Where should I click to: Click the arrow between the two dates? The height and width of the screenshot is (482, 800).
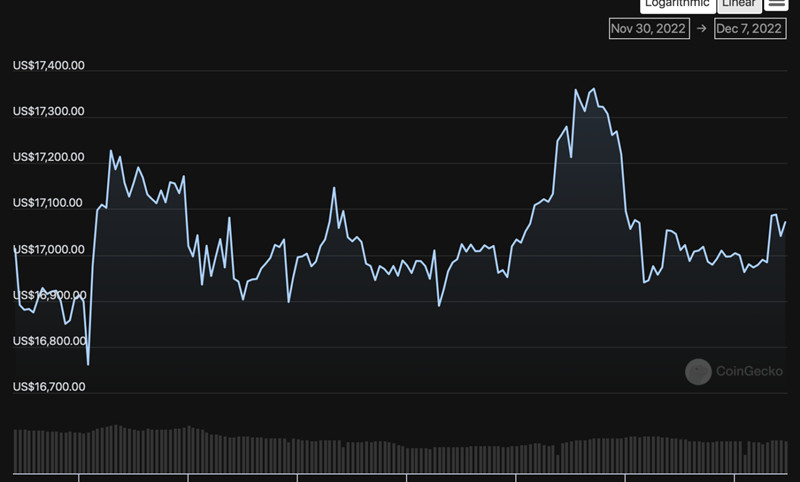tap(702, 29)
